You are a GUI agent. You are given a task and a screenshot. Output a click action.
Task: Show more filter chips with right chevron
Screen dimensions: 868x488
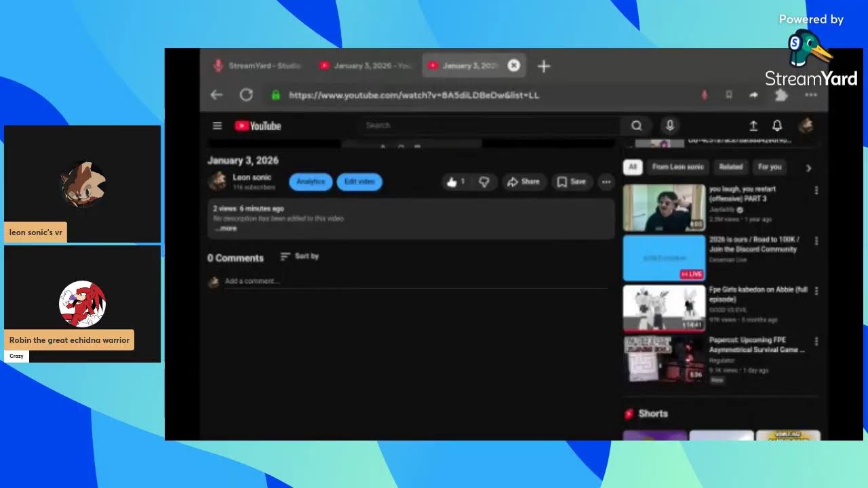click(808, 167)
